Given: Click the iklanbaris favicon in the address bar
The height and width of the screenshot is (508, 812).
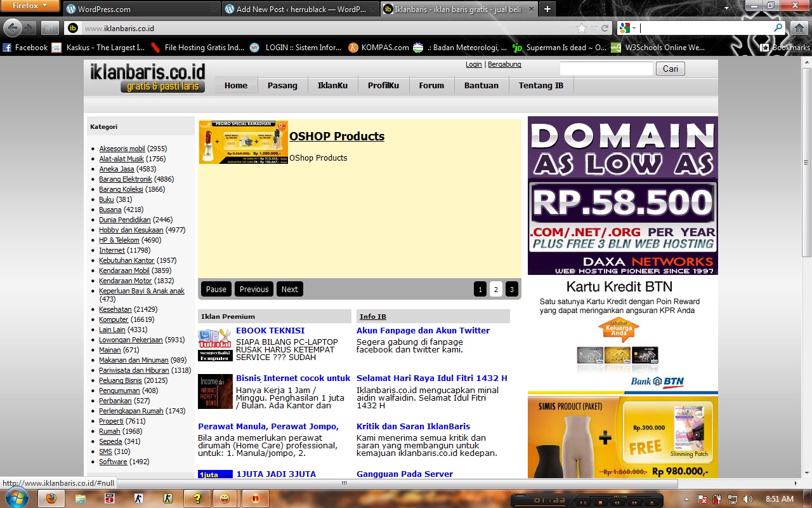Looking at the screenshot, I should tap(72, 28).
